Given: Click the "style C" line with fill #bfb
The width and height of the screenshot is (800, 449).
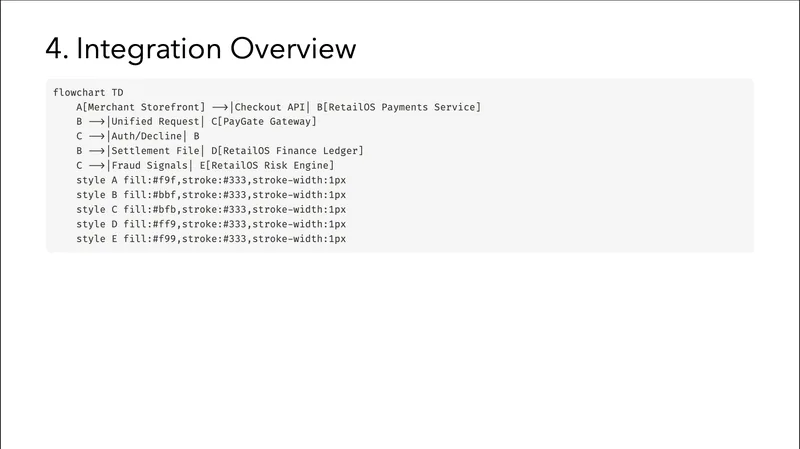Looking at the screenshot, I should tap(210, 210).
